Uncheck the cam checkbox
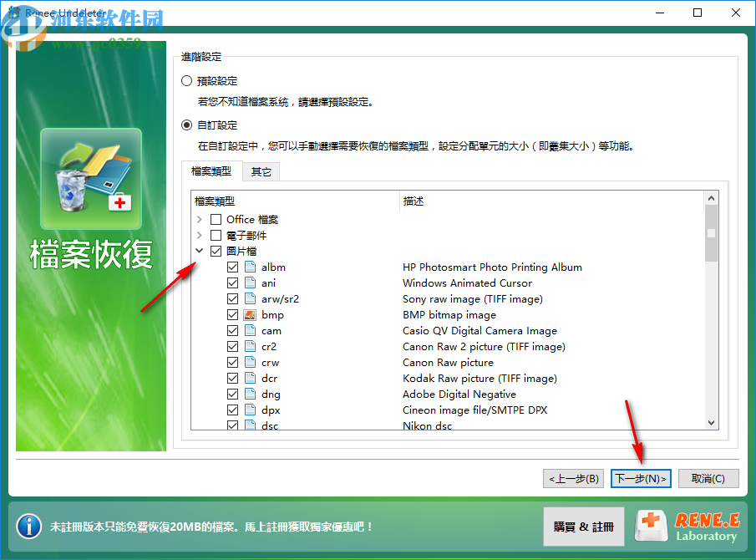Viewport: 756px width, 560px height. click(x=232, y=330)
